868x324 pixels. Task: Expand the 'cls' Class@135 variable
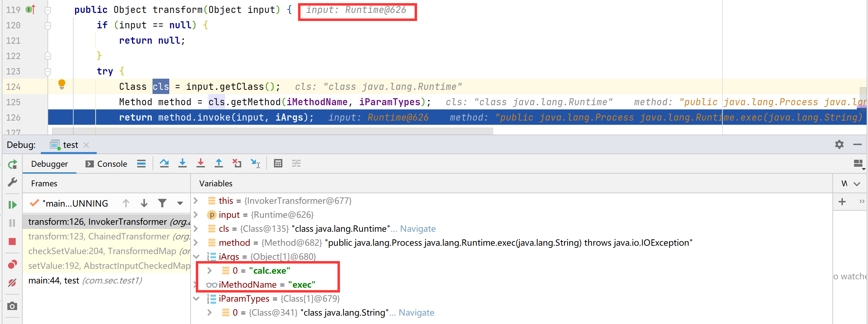coord(196,229)
